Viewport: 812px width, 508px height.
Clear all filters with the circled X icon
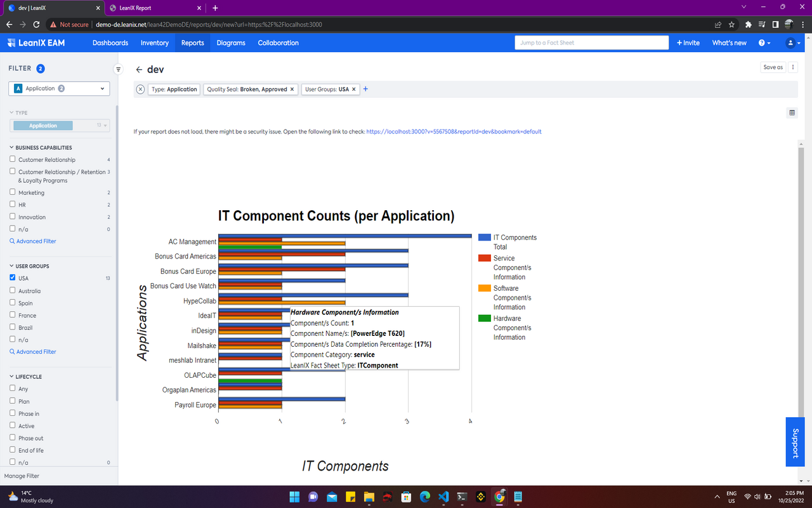click(141, 90)
